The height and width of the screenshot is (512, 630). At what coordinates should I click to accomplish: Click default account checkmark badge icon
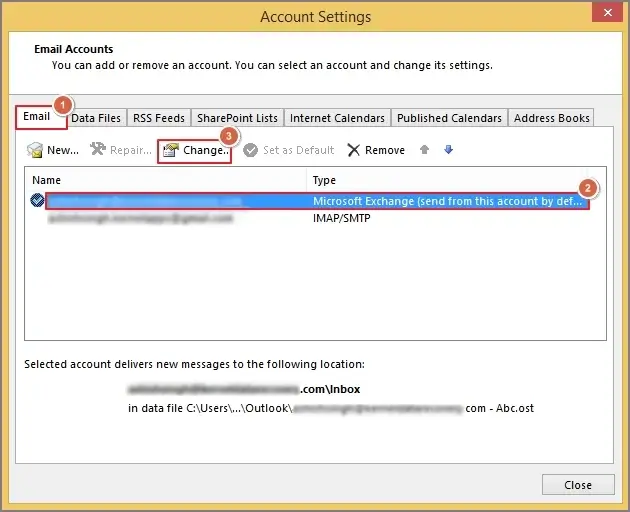click(x=37, y=200)
